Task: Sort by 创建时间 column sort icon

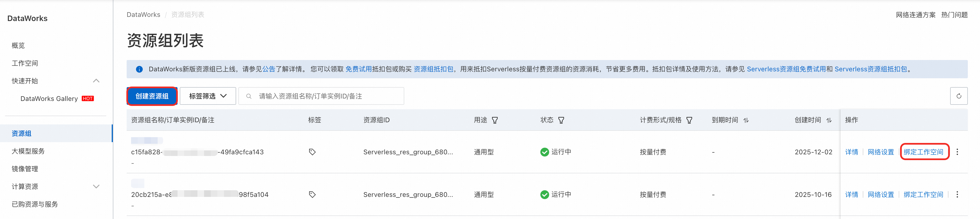Action: click(828, 120)
